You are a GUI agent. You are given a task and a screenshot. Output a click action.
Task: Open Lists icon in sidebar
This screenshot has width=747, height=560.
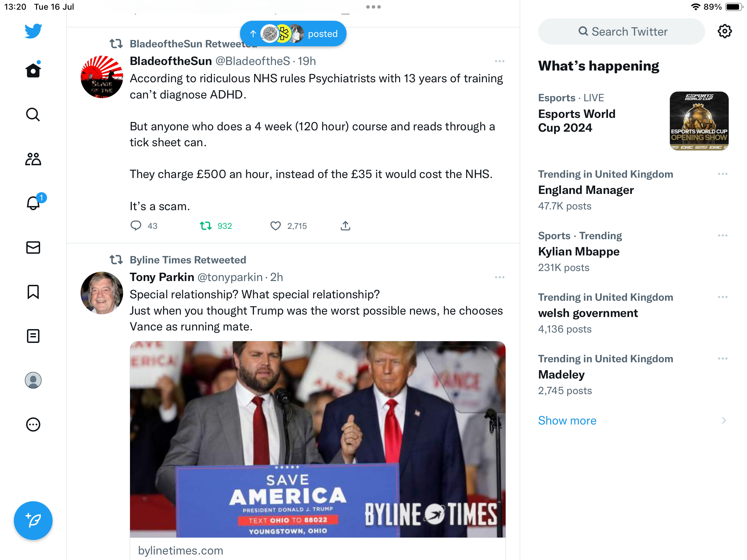33,336
